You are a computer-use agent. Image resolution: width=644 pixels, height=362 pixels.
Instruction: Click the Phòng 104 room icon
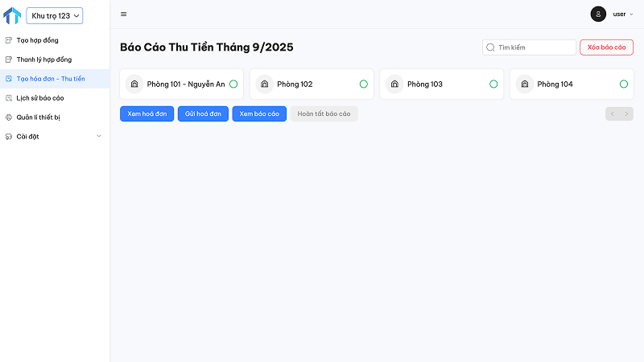tap(525, 84)
